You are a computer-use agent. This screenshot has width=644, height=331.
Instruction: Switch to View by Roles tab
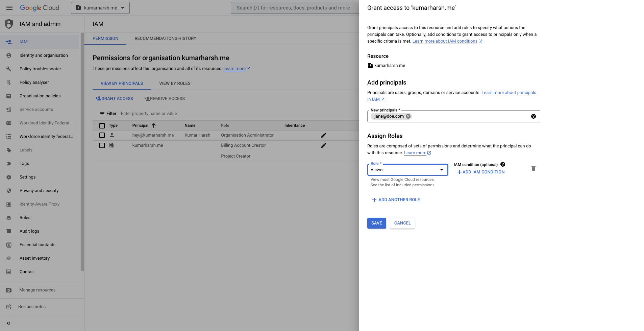[x=175, y=83]
